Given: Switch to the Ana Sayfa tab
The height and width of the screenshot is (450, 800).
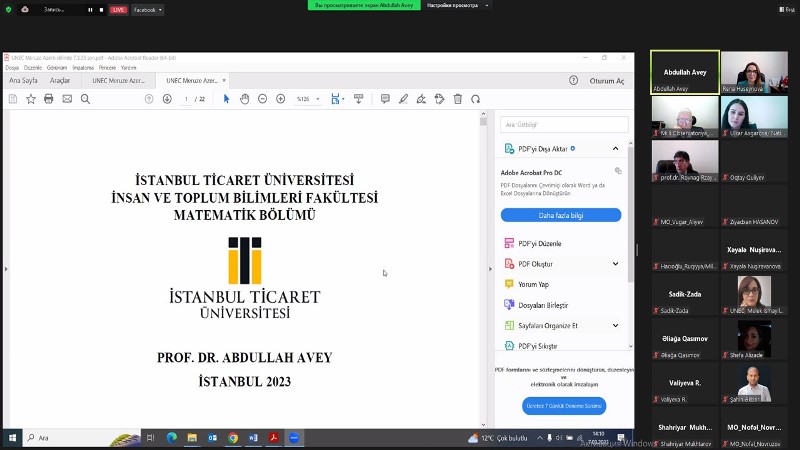Looking at the screenshot, I should (x=23, y=81).
